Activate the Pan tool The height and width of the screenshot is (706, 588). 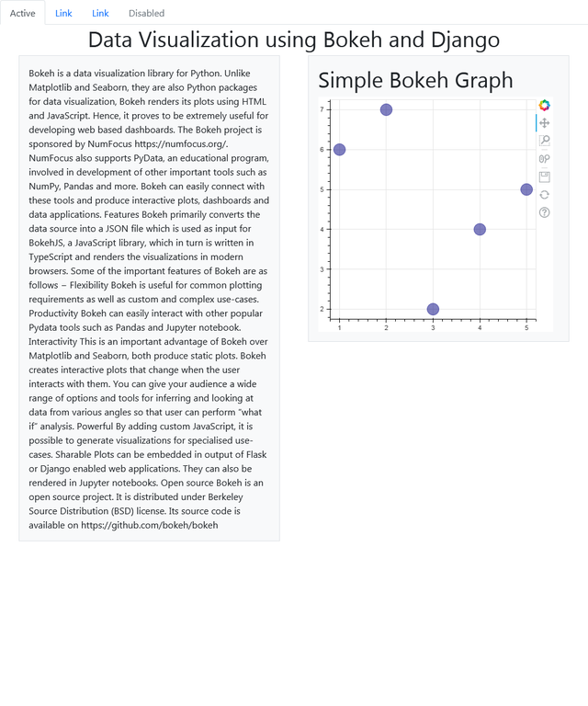coord(544,123)
